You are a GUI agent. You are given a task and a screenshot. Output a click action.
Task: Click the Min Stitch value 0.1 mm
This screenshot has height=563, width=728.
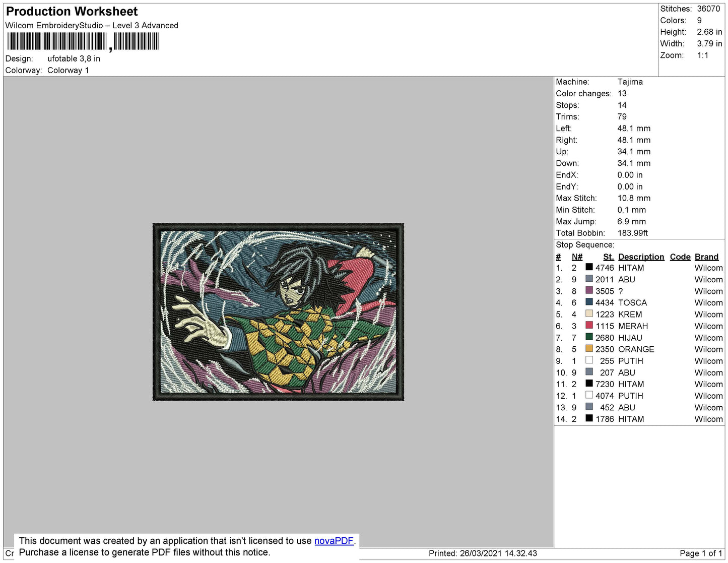click(x=631, y=210)
